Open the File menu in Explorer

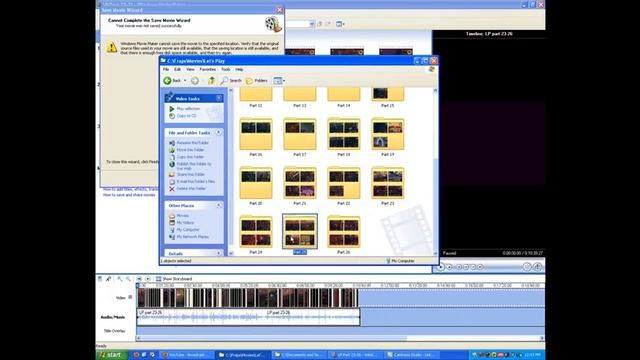point(166,69)
